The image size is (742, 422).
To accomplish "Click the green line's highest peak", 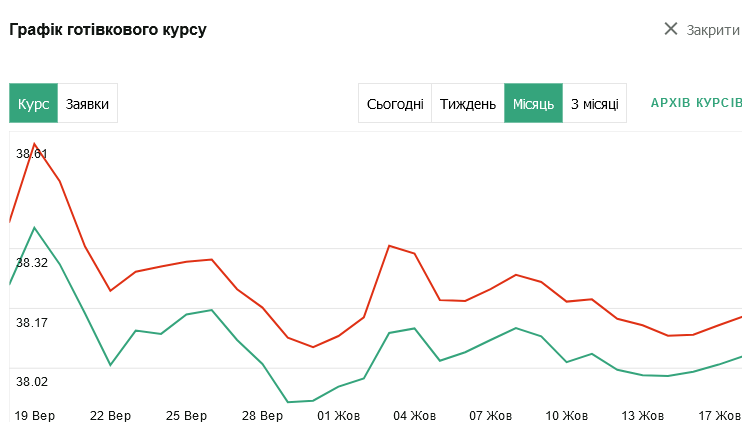I will (x=35, y=228).
